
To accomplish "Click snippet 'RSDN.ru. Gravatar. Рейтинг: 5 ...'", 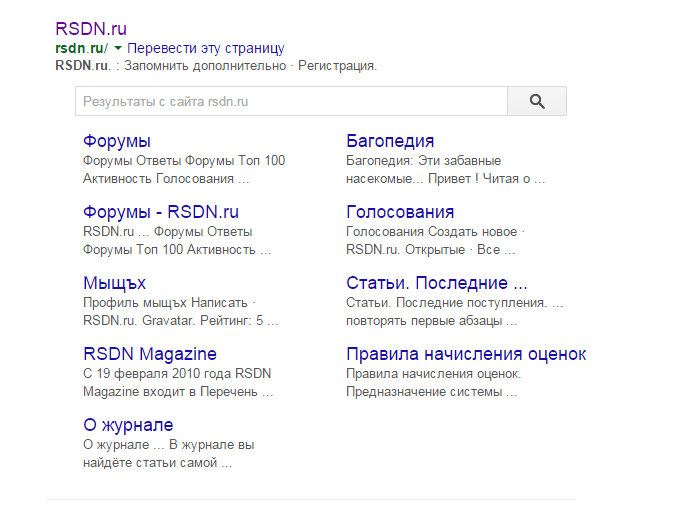I will click(x=181, y=321).
